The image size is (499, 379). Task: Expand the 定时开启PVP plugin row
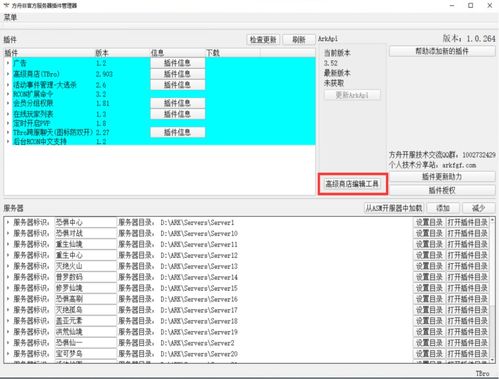[8, 123]
